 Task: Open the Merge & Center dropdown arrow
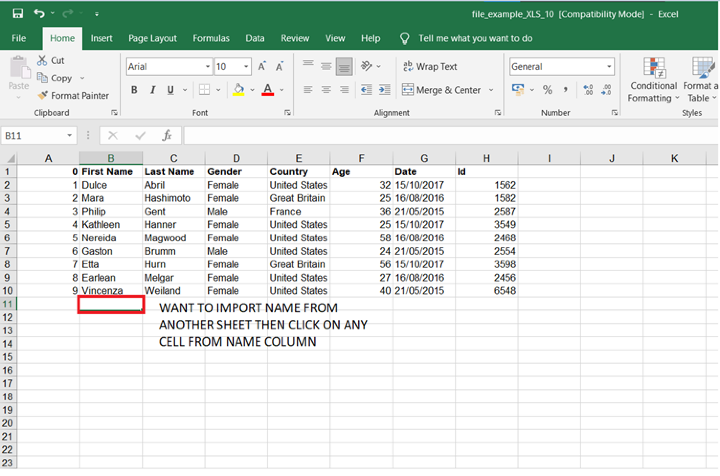click(x=489, y=90)
